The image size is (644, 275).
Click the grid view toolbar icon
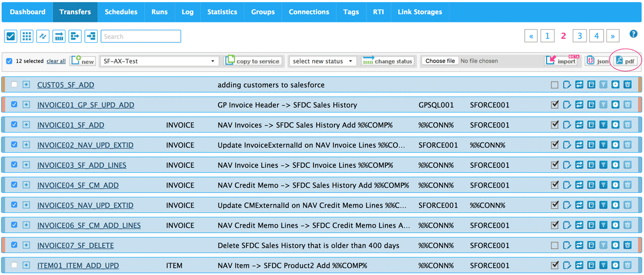[x=27, y=36]
